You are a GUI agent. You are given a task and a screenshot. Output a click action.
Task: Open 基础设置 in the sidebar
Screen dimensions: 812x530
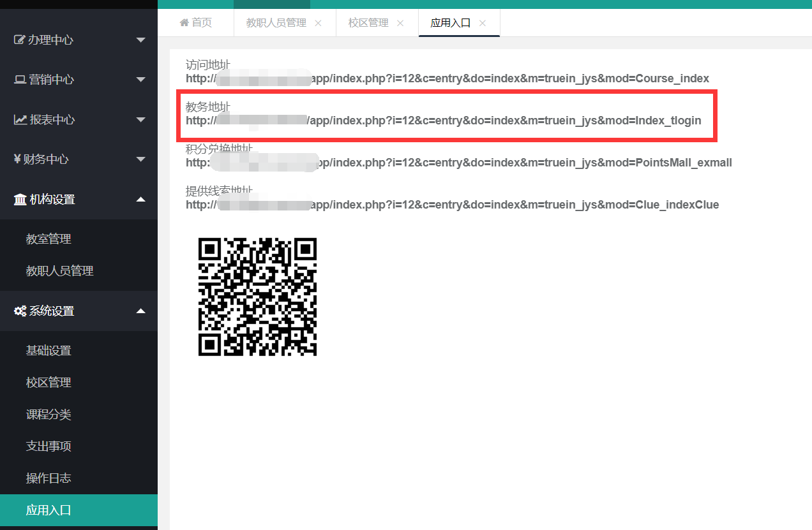click(49, 351)
